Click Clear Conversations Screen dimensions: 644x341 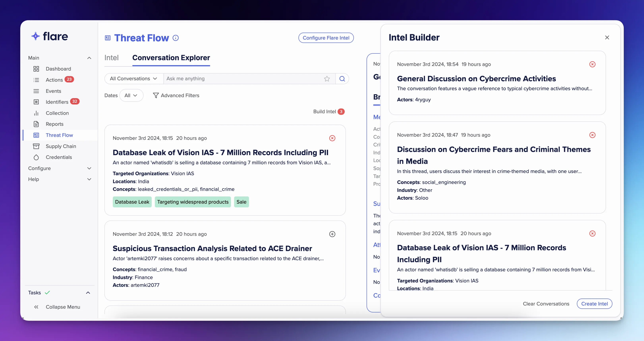click(x=546, y=304)
